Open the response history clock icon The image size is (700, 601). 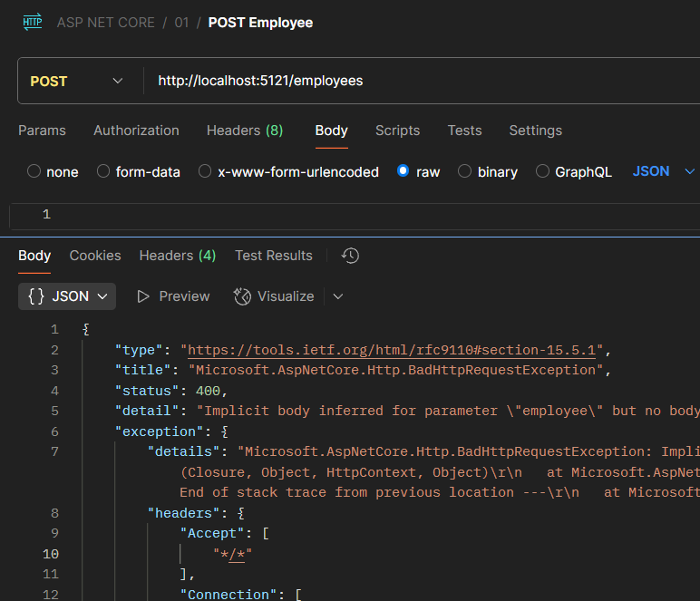(351, 256)
